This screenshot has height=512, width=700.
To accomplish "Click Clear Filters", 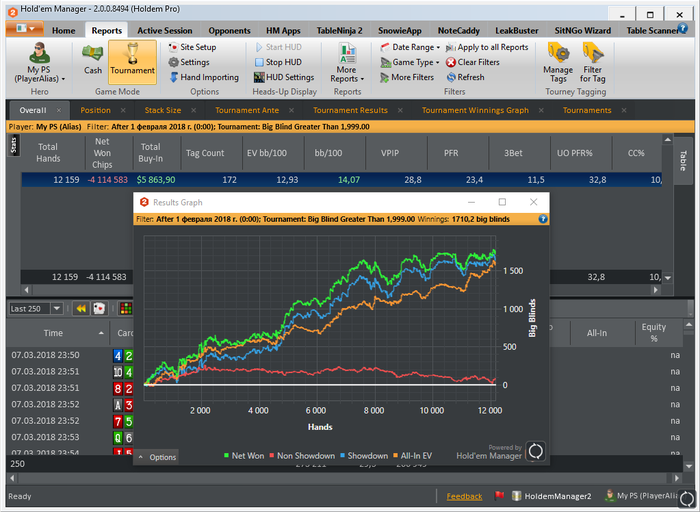I will tap(473, 62).
